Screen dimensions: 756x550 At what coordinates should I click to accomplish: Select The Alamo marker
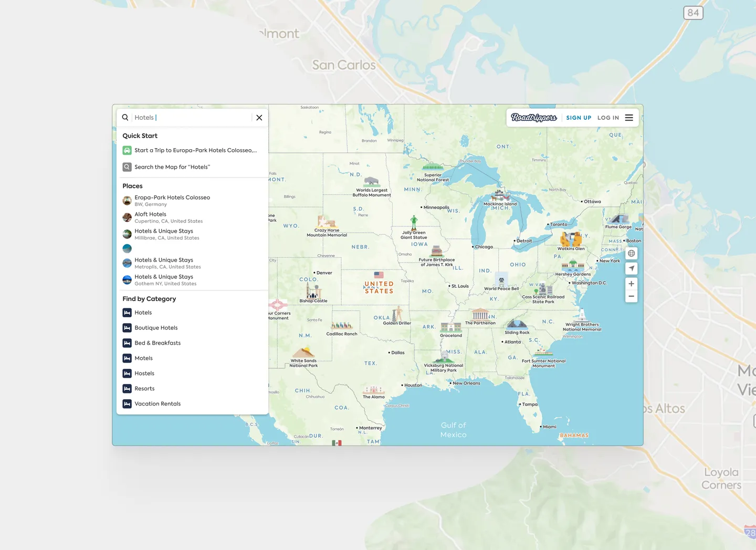(x=374, y=393)
